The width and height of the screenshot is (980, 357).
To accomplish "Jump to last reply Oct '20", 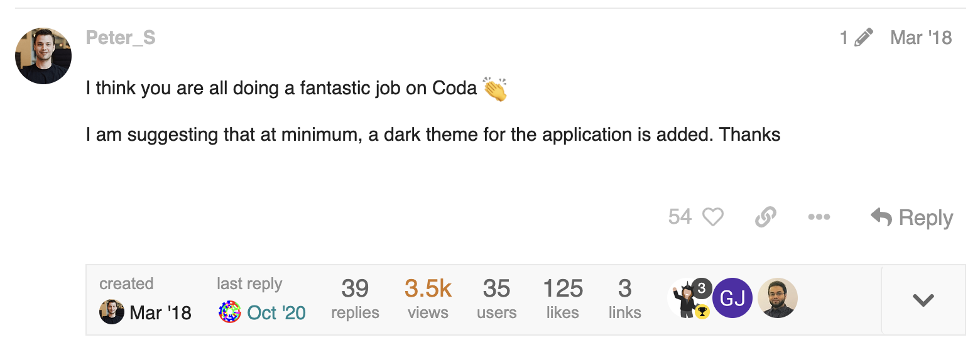I will coord(276,312).
